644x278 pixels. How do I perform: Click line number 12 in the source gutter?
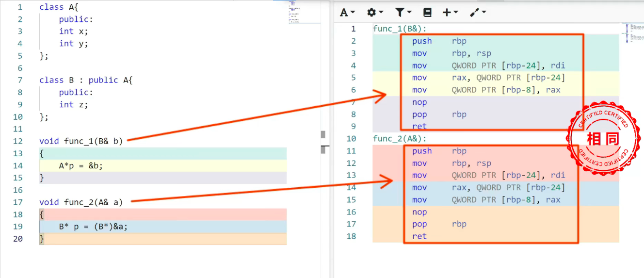tap(18, 141)
